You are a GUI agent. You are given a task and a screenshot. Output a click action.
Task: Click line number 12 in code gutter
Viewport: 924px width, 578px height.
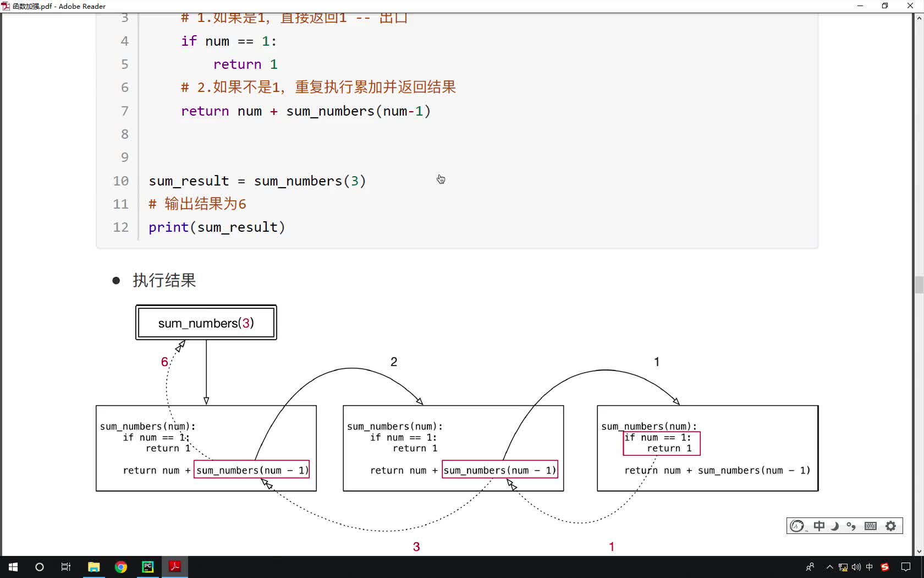tap(120, 227)
